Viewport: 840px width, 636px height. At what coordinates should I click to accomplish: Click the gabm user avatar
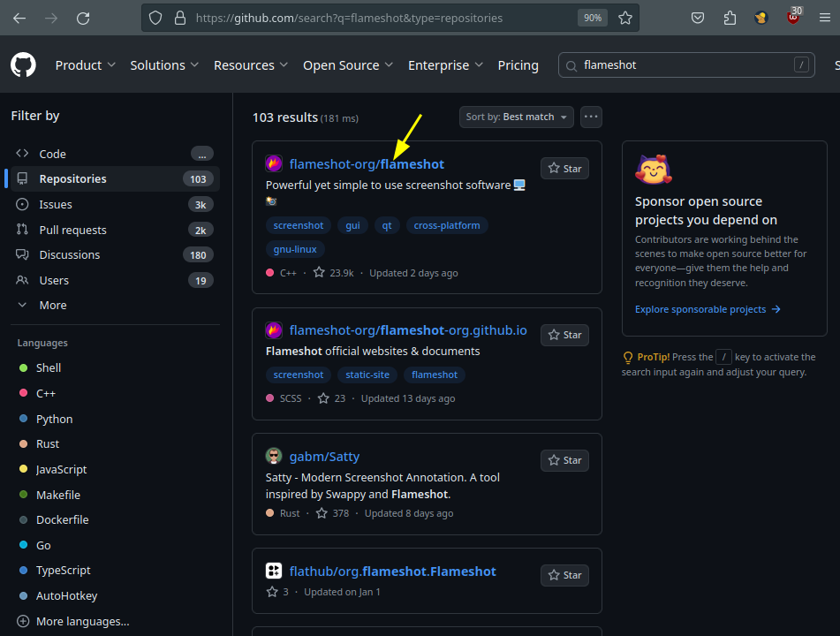pos(274,456)
